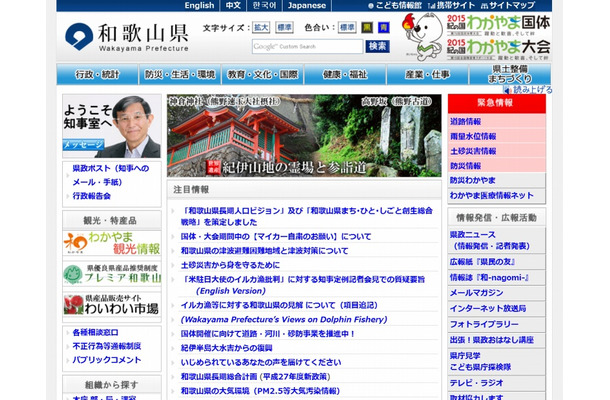Viewport: 610px width, 400px height.
Task: Open the 長期人口ビジョン strategy news link
Action: (x=307, y=216)
